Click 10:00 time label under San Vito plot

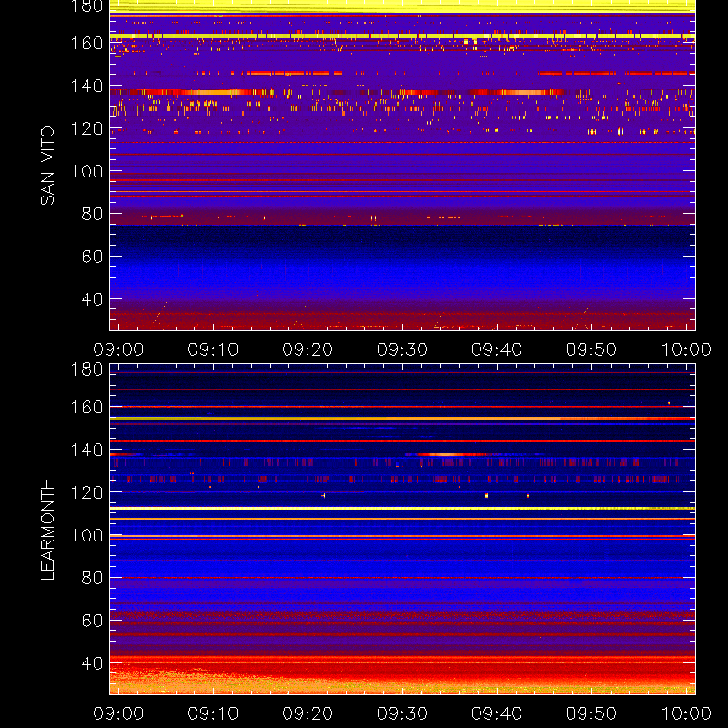point(686,349)
